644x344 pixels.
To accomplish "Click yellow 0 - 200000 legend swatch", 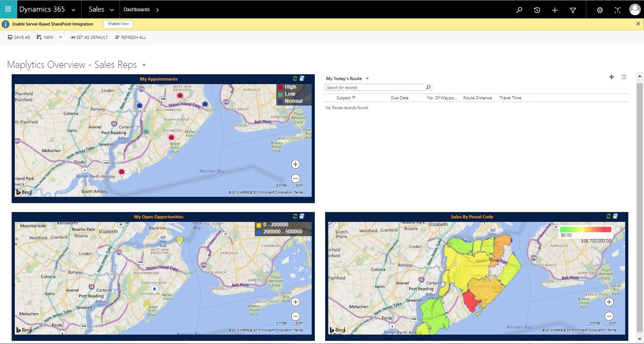I will point(259,225).
